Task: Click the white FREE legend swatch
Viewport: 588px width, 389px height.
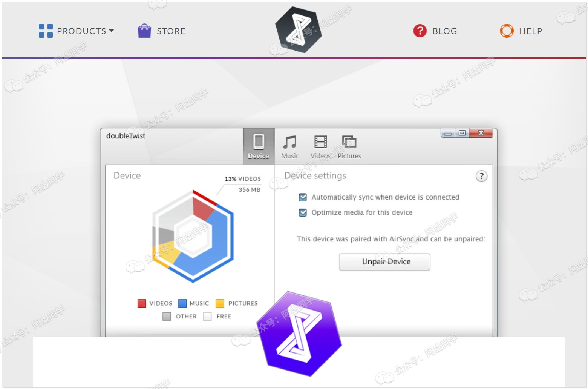Action: (x=207, y=316)
